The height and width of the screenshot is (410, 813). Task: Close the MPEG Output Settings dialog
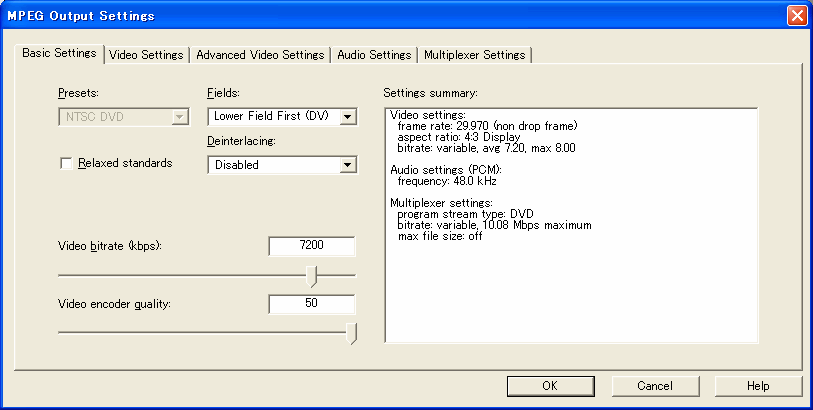796,15
